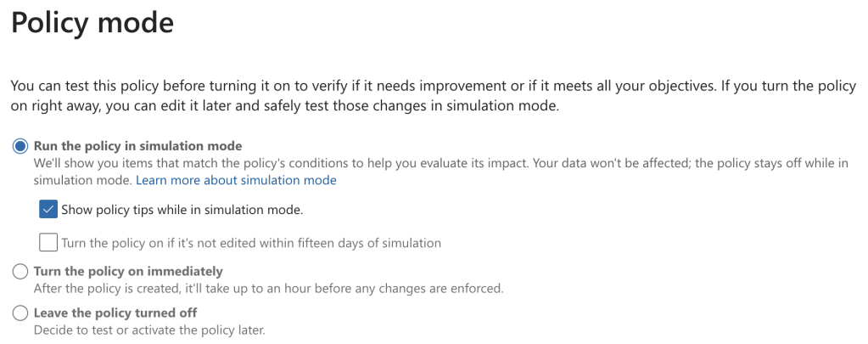The width and height of the screenshot is (868, 344).
Task: Click the filled blue circle beside simulation mode option
Action: pos(20,146)
